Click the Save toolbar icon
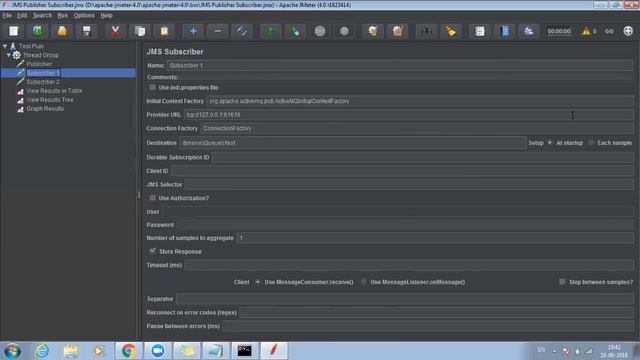The height and width of the screenshot is (360, 640). [x=87, y=31]
